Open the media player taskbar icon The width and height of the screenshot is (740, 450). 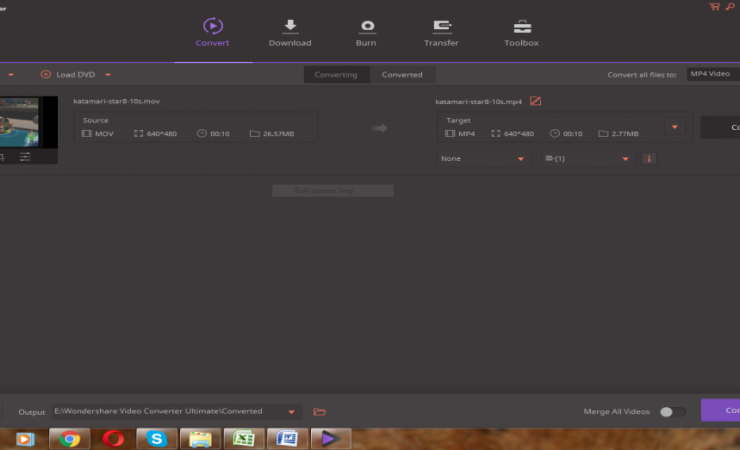point(25,439)
